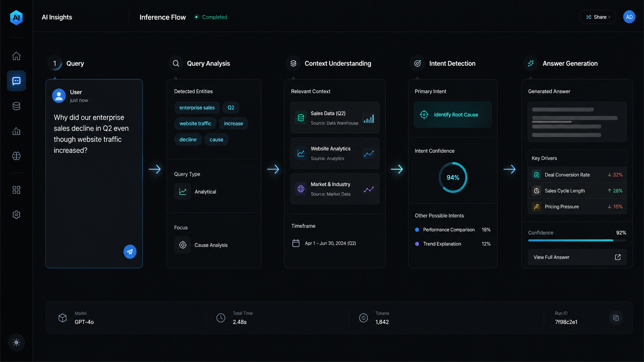Click the timeframe calendar icon
This screenshot has height=362, width=644.
point(296,243)
